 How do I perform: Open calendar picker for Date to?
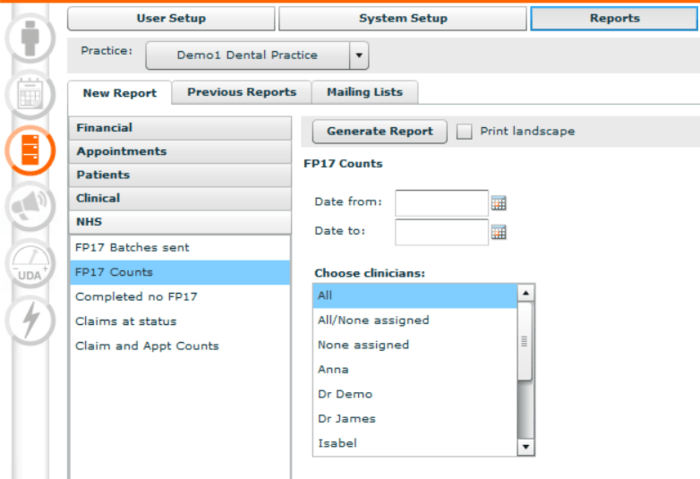click(x=499, y=232)
